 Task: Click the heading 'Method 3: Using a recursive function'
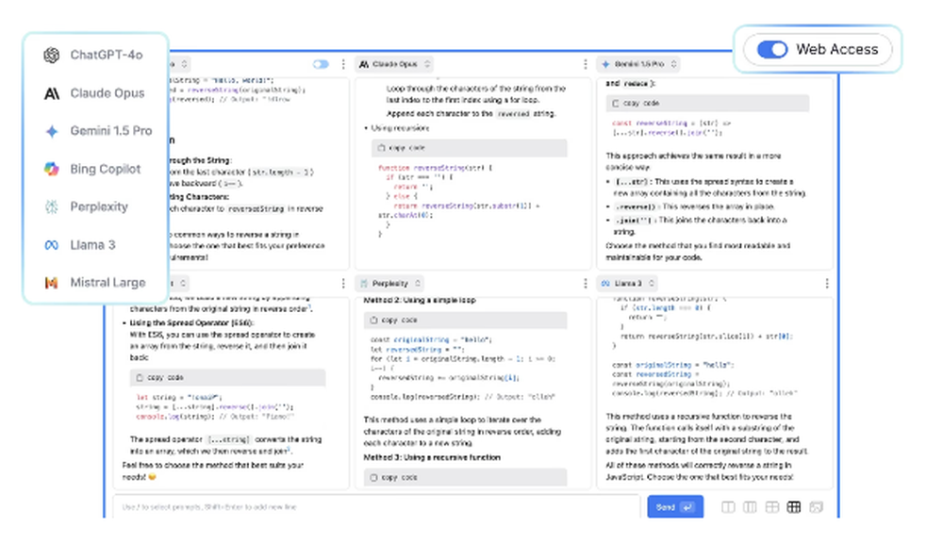click(x=432, y=458)
